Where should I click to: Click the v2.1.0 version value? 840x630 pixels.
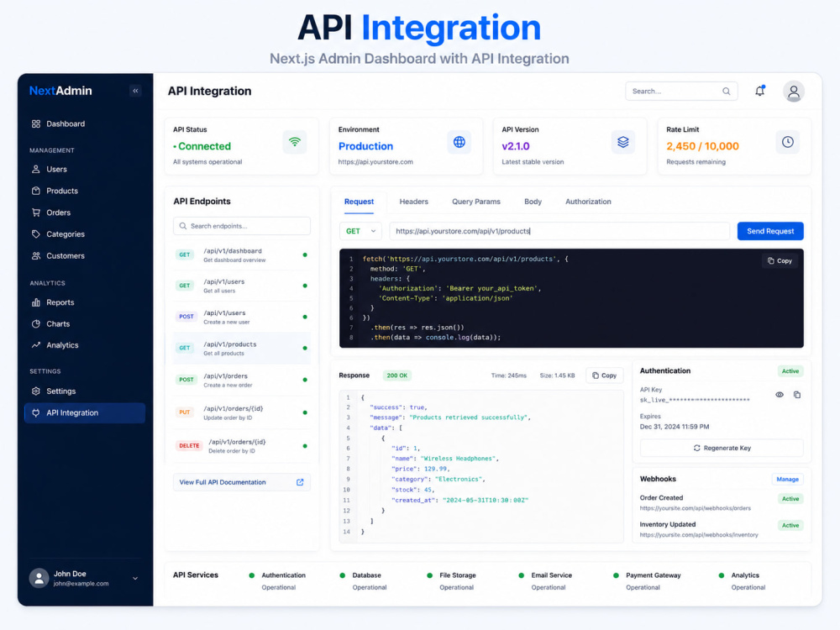tap(516, 146)
